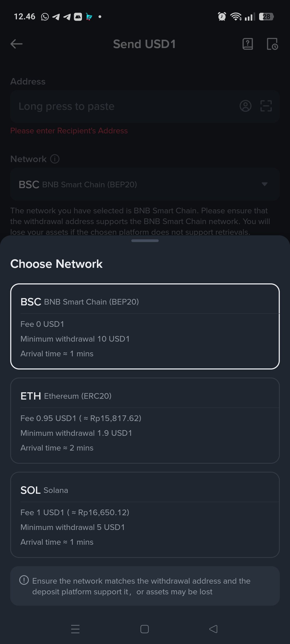Tap the Network info icon
The image size is (290, 644).
point(55,159)
